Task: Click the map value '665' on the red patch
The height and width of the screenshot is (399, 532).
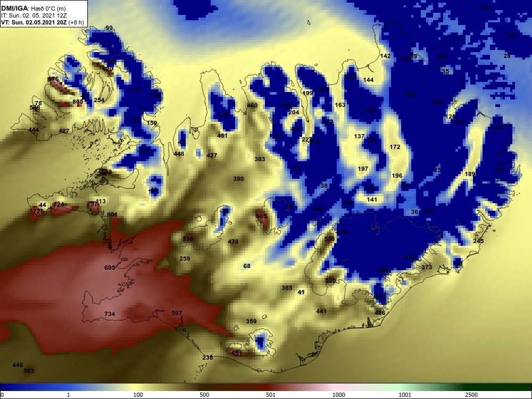Action: click(261, 216)
